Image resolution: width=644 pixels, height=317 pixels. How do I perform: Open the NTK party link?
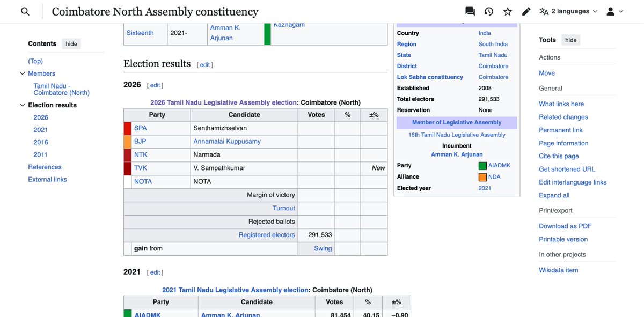click(141, 154)
